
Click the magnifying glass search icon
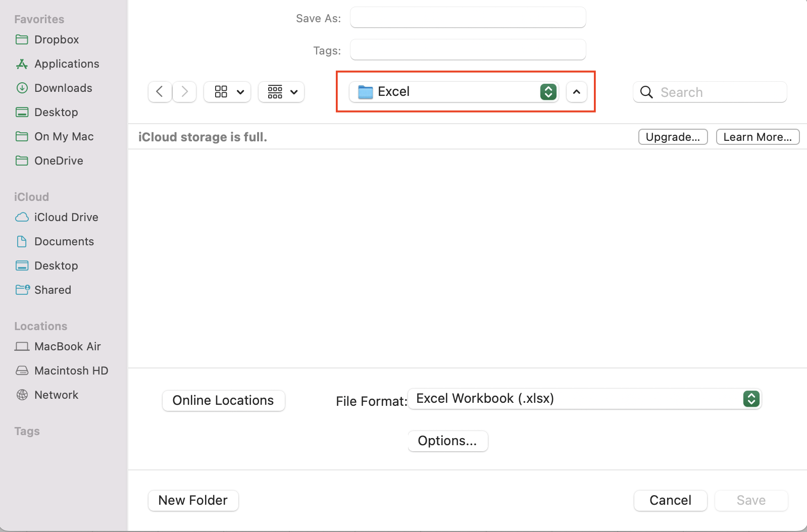click(x=646, y=92)
